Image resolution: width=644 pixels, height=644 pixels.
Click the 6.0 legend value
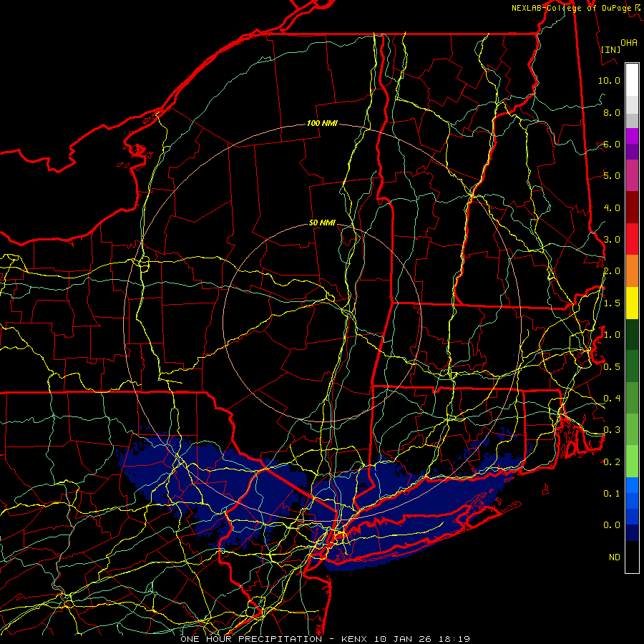pyautogui.click(x=611, y=144)
